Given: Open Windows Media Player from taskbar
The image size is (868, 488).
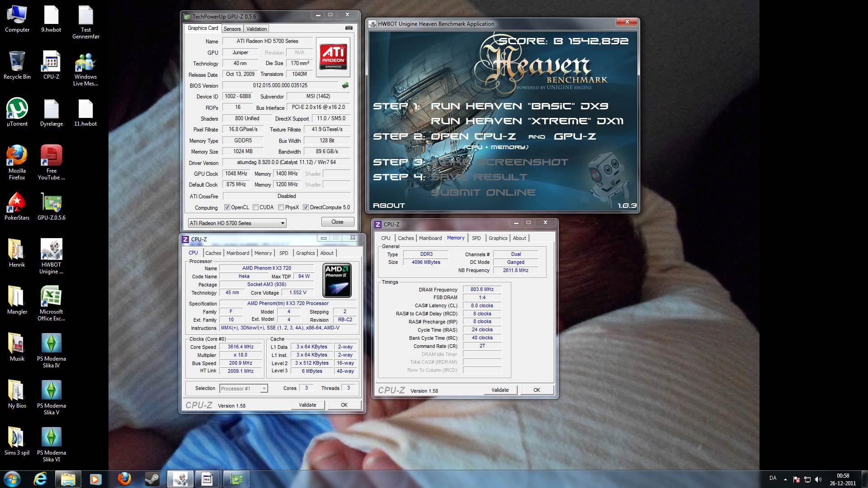Looking at the screenshot, I should [x=95, y=479].
